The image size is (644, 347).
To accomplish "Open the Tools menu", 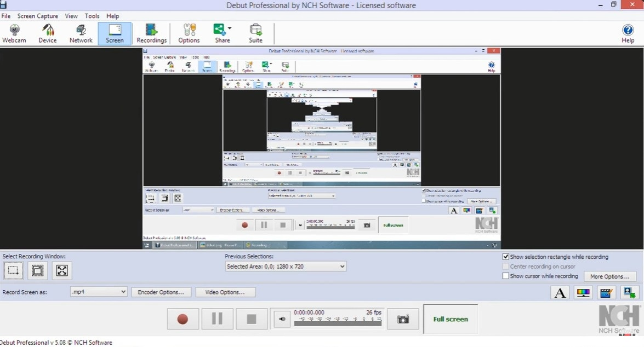I will pos(92,16).
